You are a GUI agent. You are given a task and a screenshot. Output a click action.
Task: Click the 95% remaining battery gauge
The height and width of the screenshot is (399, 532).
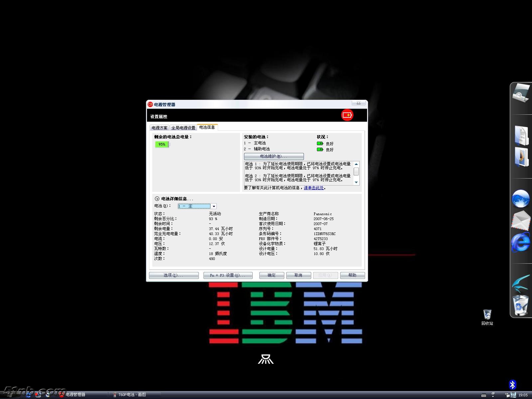162,144
